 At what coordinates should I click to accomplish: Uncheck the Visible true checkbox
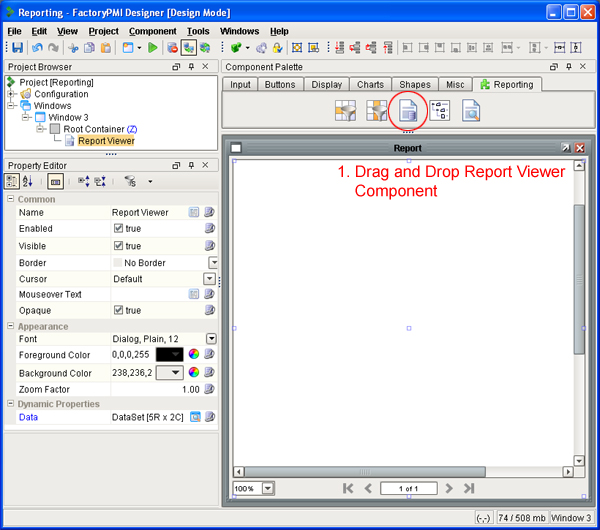pyautogui.click(x=118, y=246)
